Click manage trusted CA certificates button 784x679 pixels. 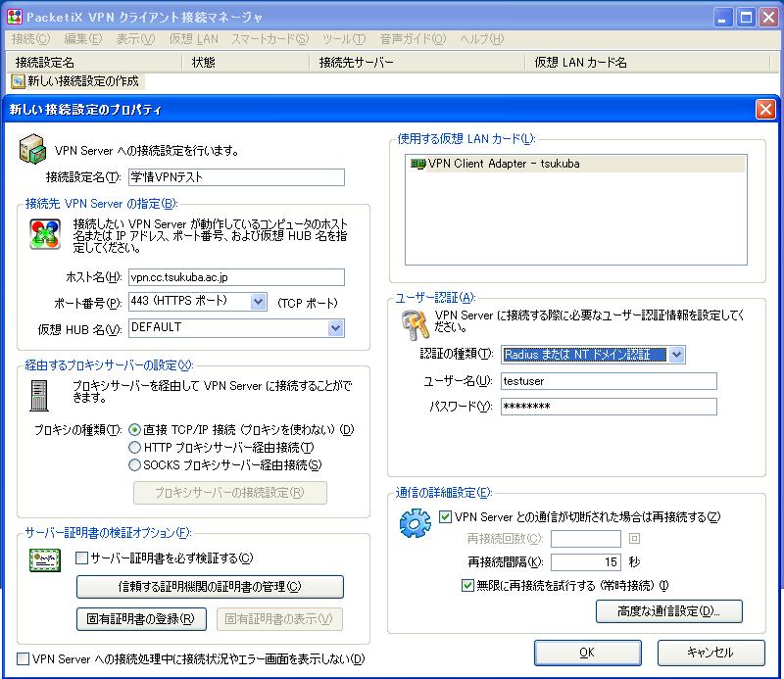(x=210, y=587)
